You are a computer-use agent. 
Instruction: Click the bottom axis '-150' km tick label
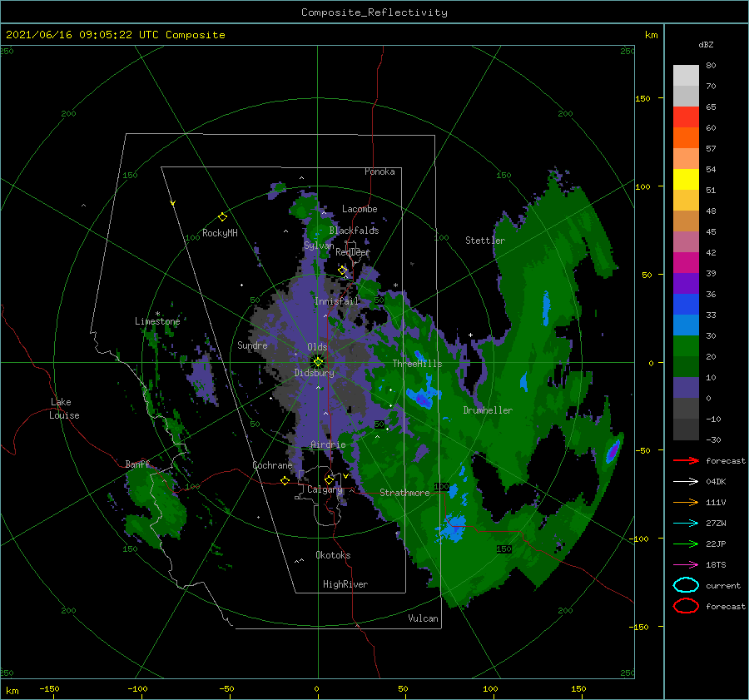click(49, 688)
